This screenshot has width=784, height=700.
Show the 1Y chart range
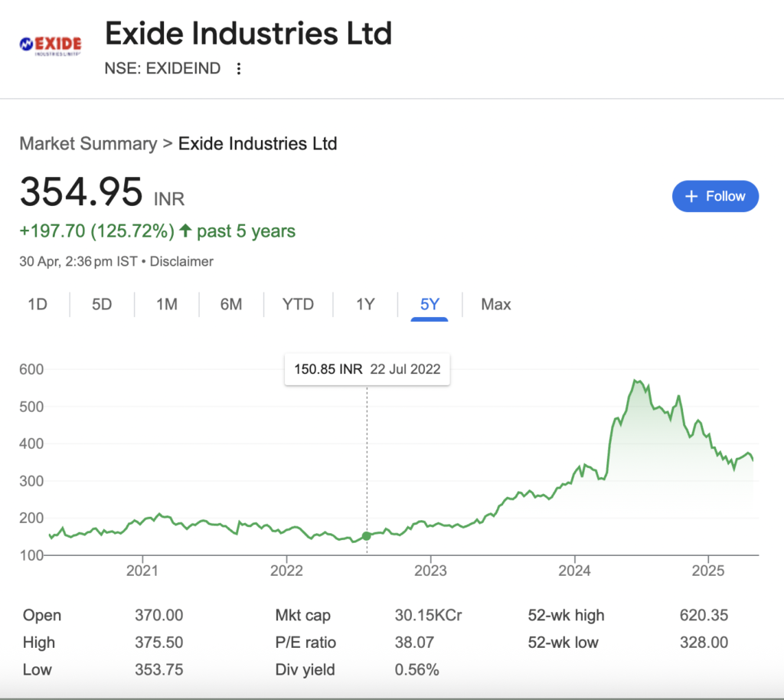(365, 304)
